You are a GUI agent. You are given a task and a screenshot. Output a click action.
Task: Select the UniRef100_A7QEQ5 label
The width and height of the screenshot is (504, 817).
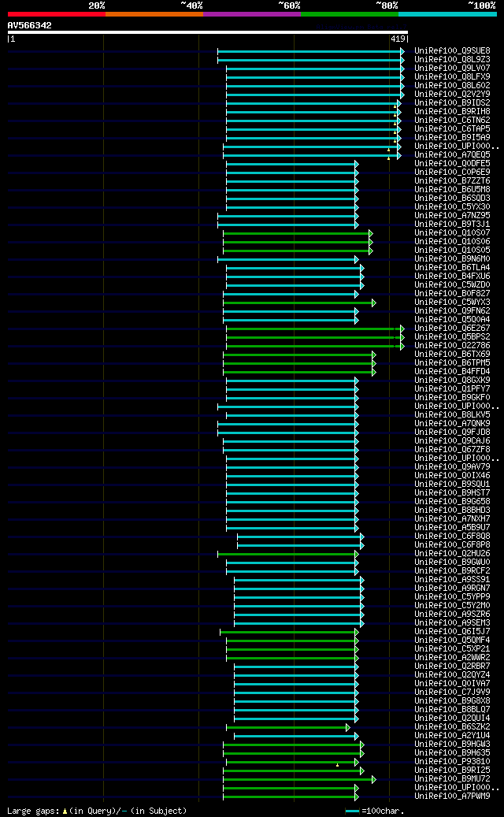click(452, 154)
